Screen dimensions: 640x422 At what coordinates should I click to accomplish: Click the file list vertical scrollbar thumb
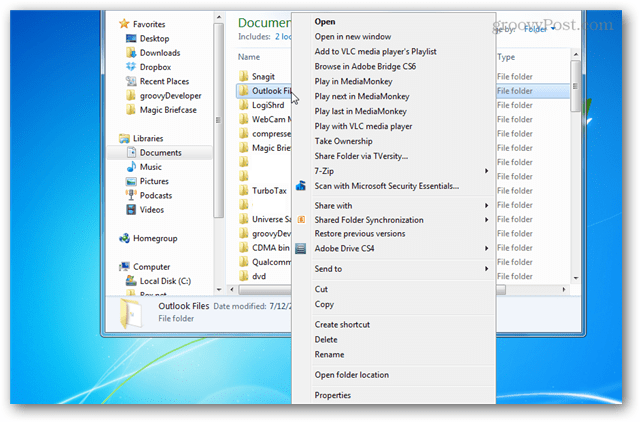click(576, 86)
